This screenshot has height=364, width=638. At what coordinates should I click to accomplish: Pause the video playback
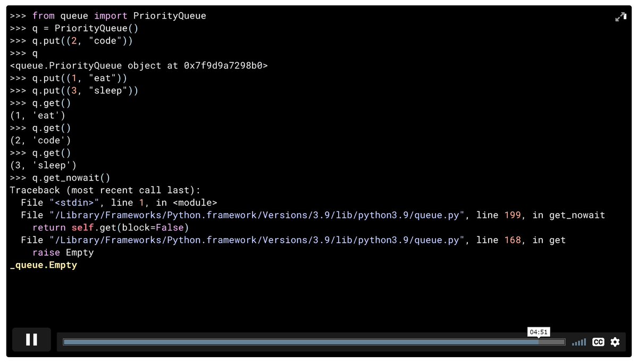pos(31,340)
